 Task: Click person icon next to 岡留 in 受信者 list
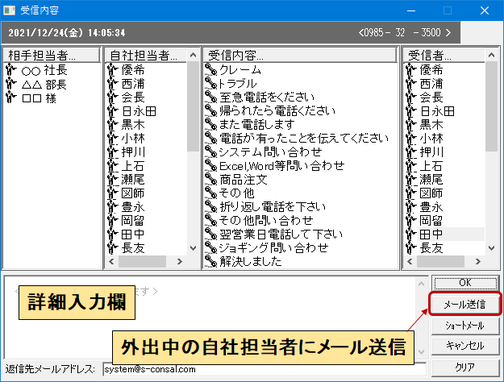coord(411,220)
